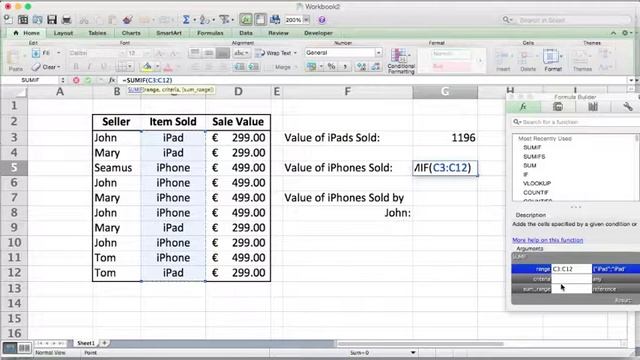Switch to the Charts ribbon tab
This screenshot has height=360, width=640.
[131, 33]
